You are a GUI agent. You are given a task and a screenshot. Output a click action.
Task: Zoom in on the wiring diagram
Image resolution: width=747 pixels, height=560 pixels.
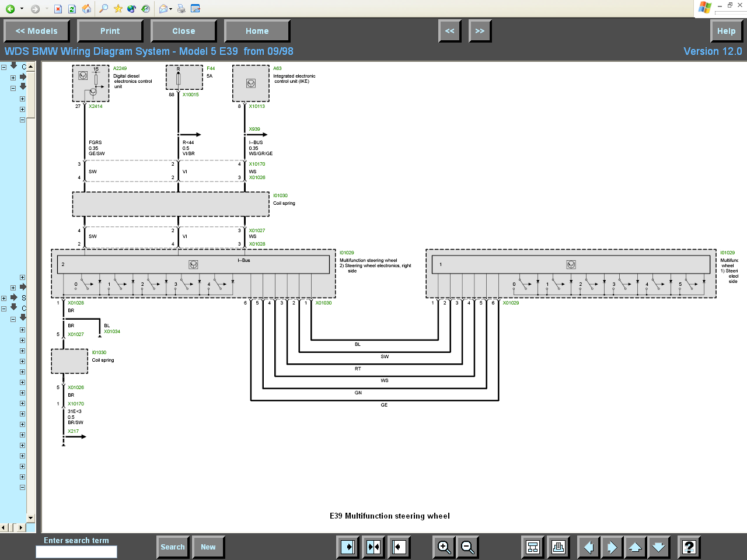445,547
